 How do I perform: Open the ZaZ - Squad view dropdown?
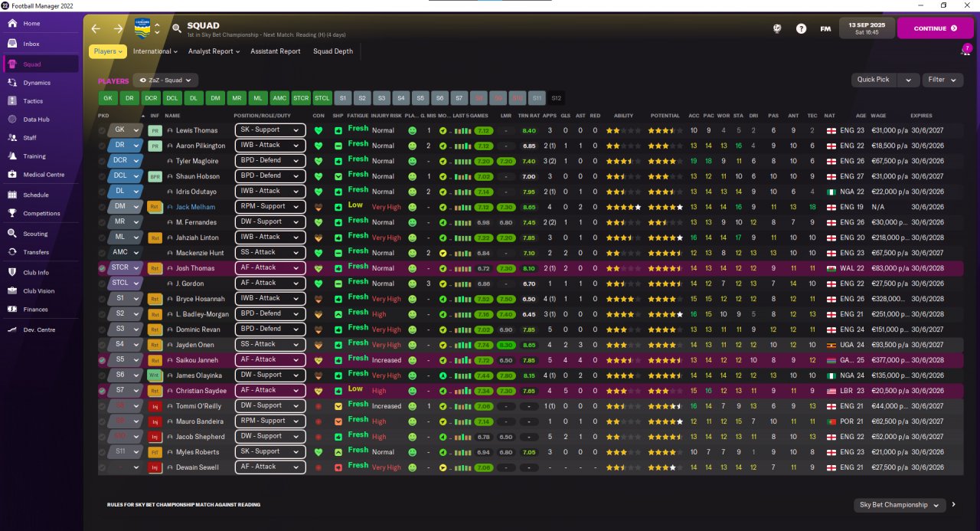(x=165, y=80)
